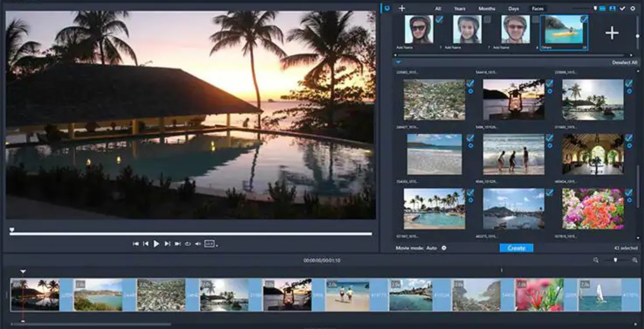Collapse the photo group with blue chevron
This screenshot has width=644, height=329.
click(399, 62)
